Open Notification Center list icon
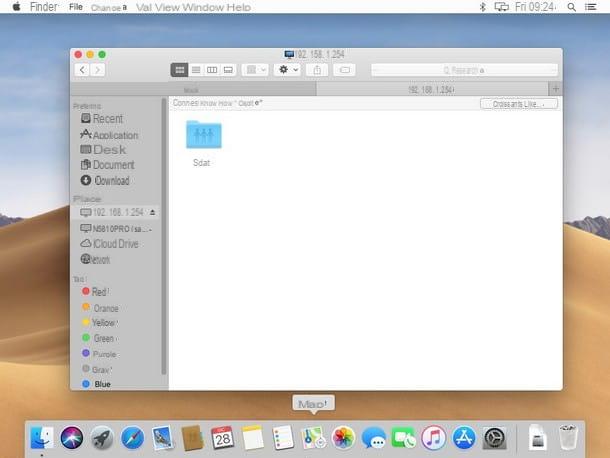610x458 pixels. (591, 7)
